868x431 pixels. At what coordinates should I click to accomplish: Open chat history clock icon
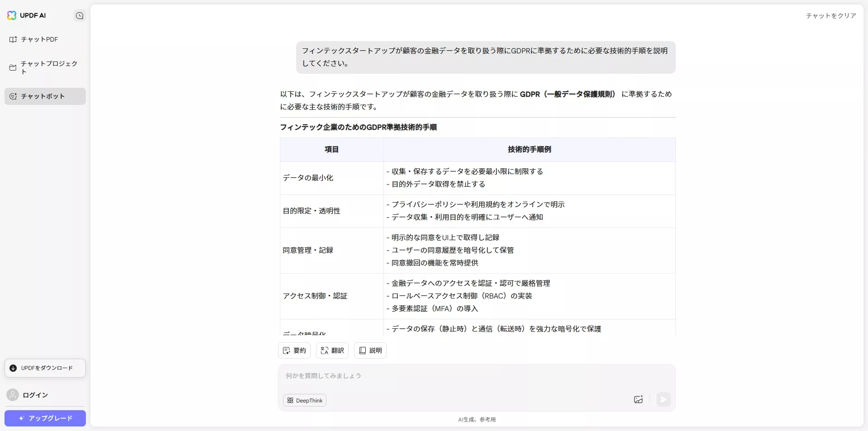coord(80,16)
